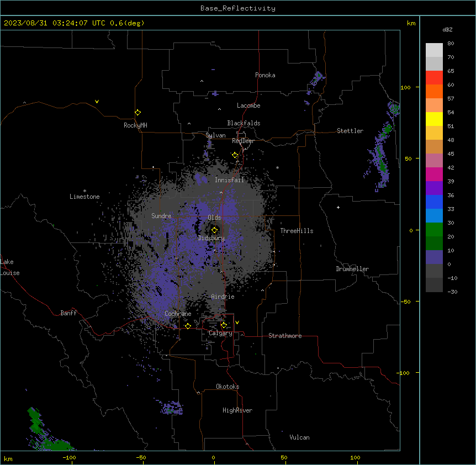Click the yellow 51-54 dBZ legend swatch
The width and height of the screenshot is (476, 465).
(434, 119)
